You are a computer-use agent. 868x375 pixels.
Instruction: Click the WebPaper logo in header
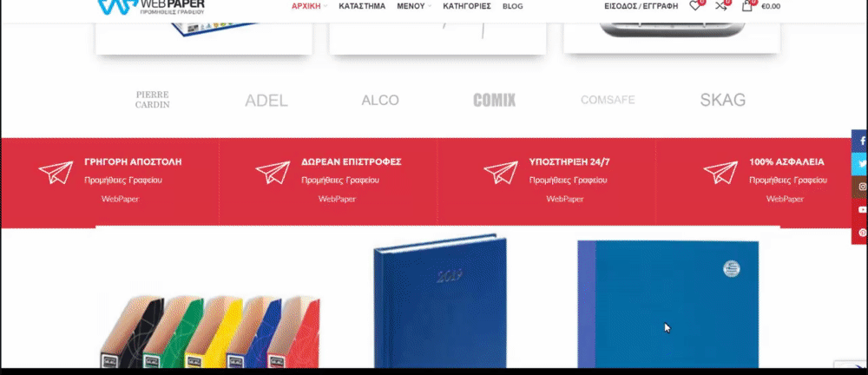(x=151, y=7)
